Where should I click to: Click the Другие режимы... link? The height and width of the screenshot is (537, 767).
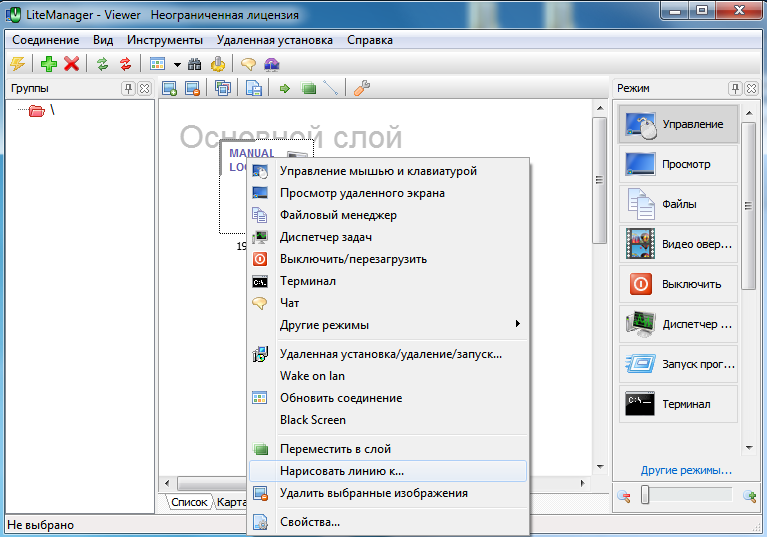(x=686, y=470)
